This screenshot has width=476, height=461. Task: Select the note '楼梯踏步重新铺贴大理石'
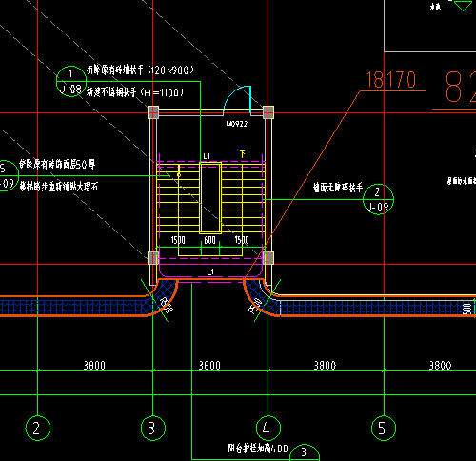[59, 187]
